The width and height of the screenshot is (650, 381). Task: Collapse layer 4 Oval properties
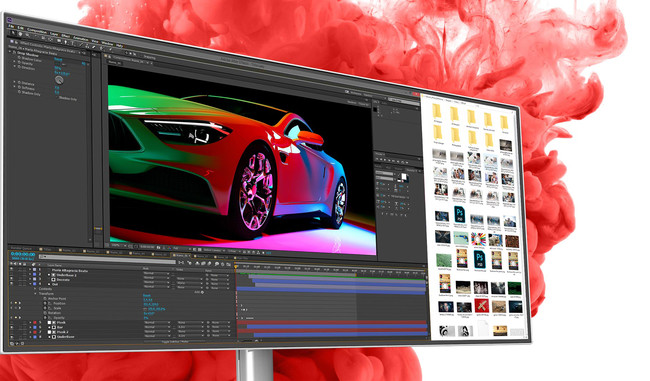coord(30,284)
